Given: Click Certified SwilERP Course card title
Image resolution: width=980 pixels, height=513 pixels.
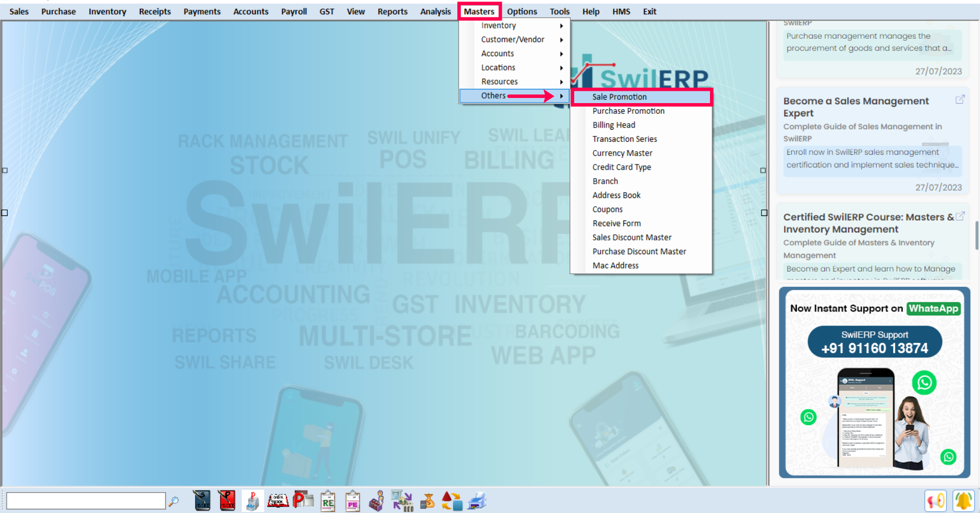Looking at the screenshot, I should tap(868, 223).
